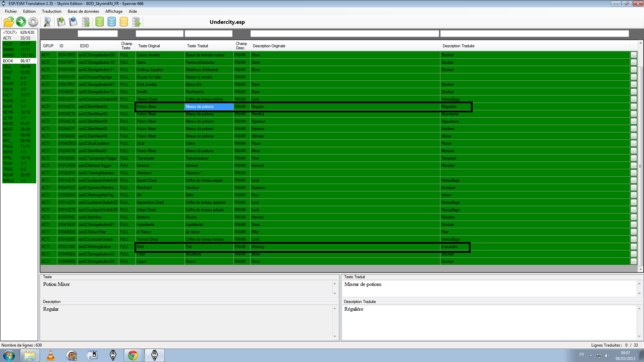Viewport: 644px width, 362px height.
Task: Open the Edition menu
Action: (29, 11)
